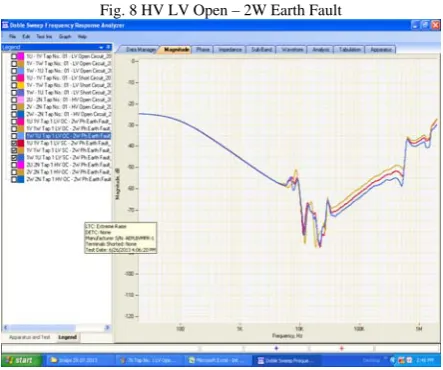Viewport: 443px width, 370px height.
Task: Switch to the Apparatus tab
Action: (x=381, y=50)
